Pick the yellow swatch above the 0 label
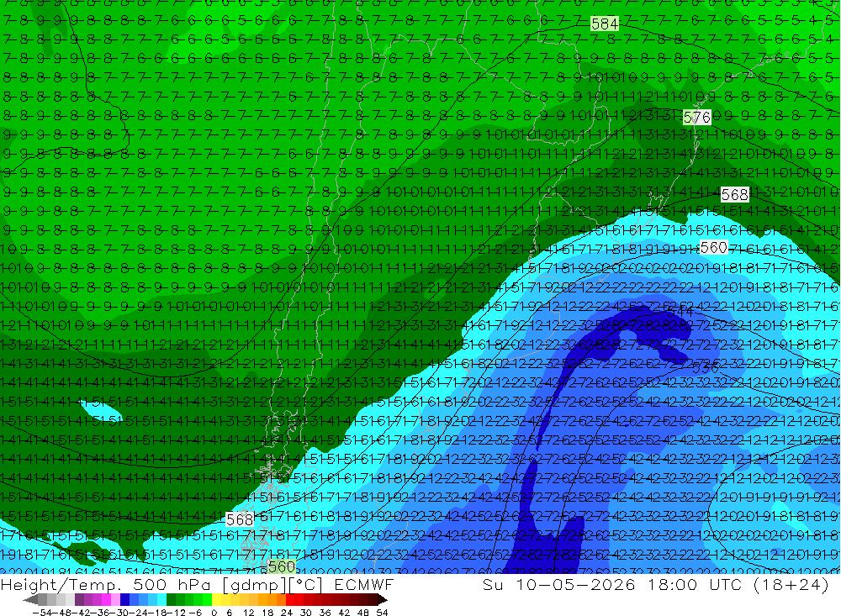 pos(217,599)
